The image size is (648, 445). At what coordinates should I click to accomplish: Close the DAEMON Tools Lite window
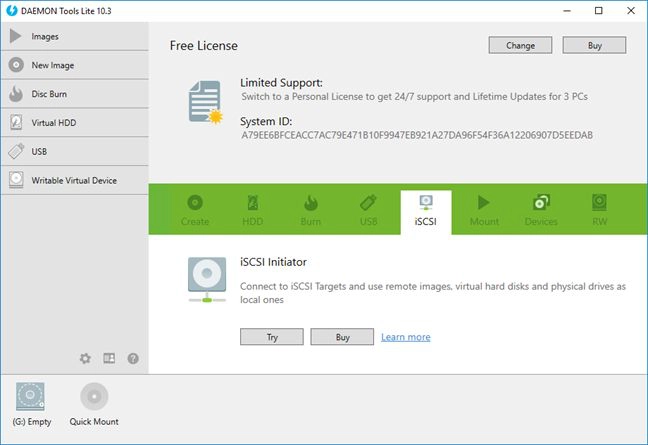click(631, 11)
